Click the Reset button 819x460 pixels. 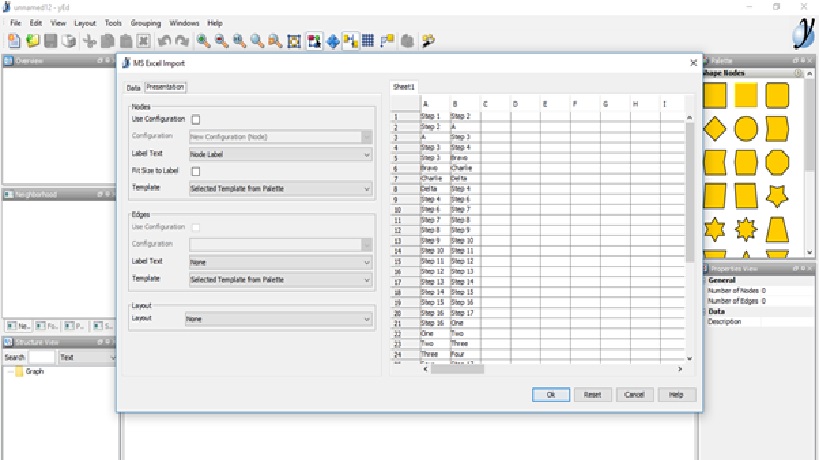tap(592, 395)
